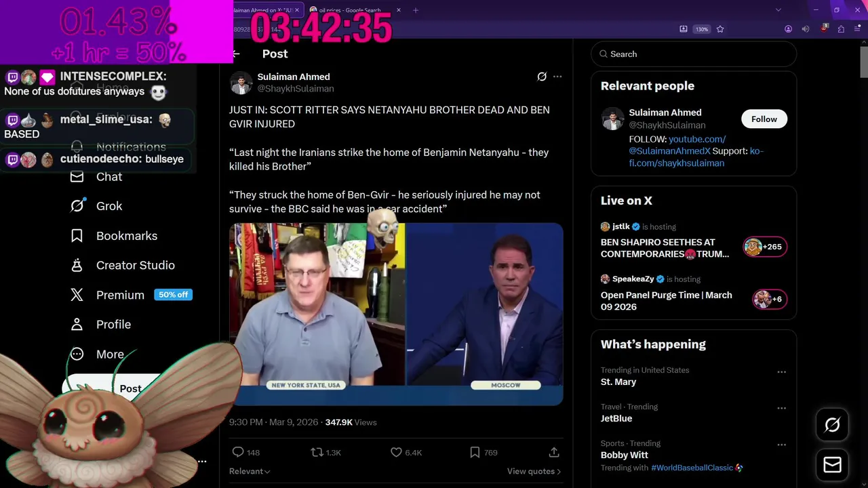Open more options for JetBlue trend
This screenshot has width=868, height=488.
(x=781, y=409)
